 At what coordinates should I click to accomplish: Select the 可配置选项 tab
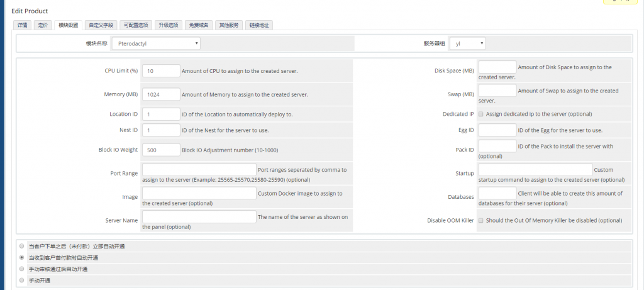(135, 25)
